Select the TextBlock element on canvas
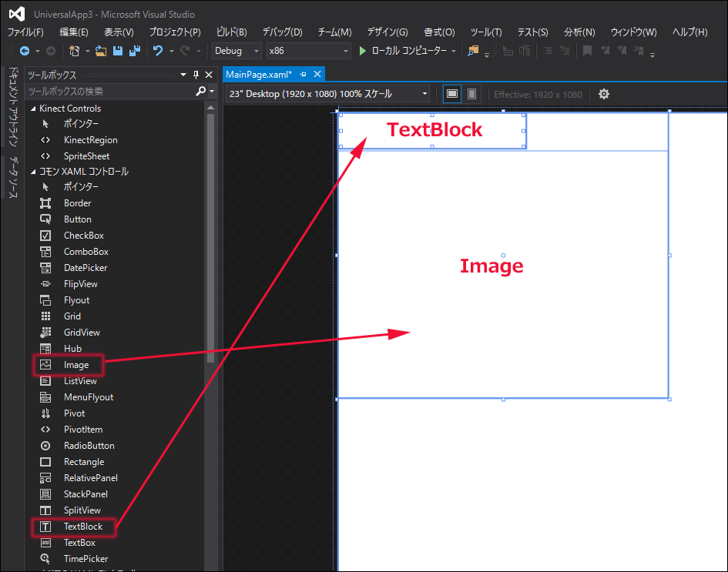The width and height of the screenshot is (728, 572). [433, 130]
